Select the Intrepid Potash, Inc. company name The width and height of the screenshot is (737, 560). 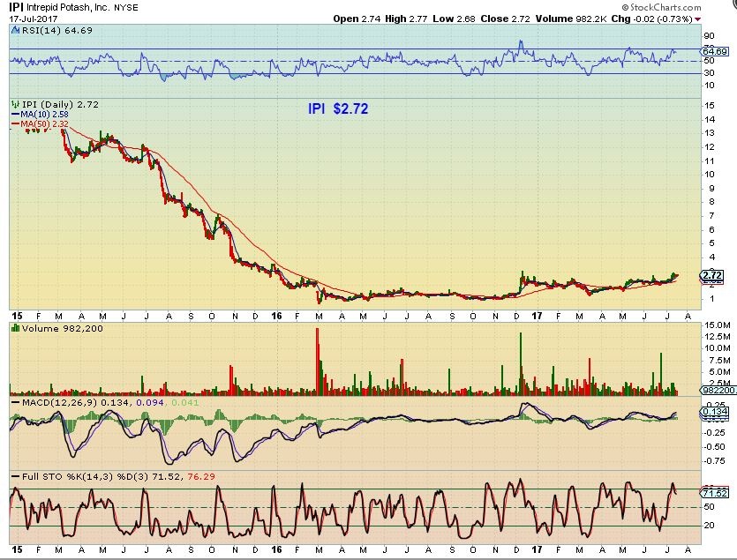[71, 7]
